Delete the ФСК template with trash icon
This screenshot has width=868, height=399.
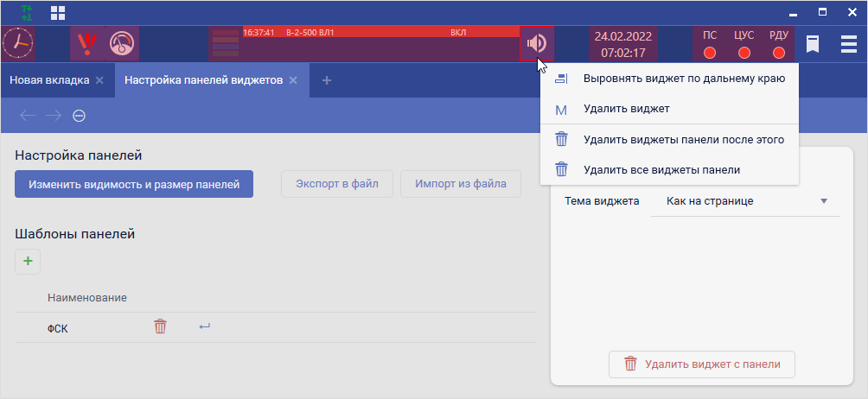point(160,326)
